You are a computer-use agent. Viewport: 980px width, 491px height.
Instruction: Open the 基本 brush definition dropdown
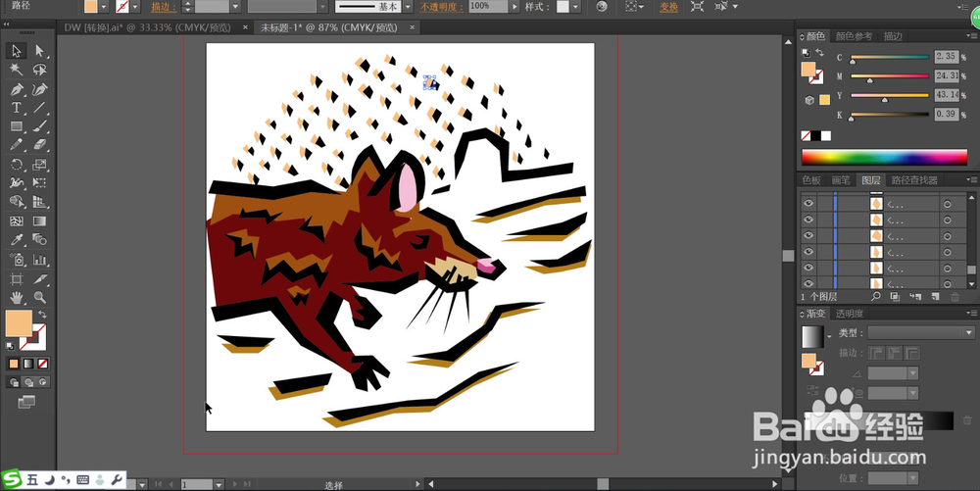point(408,6)
